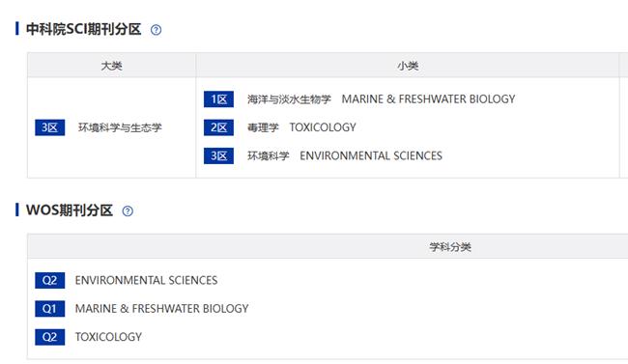Select the 2区 badge next to Toxicology

click(x=218, y=127)
